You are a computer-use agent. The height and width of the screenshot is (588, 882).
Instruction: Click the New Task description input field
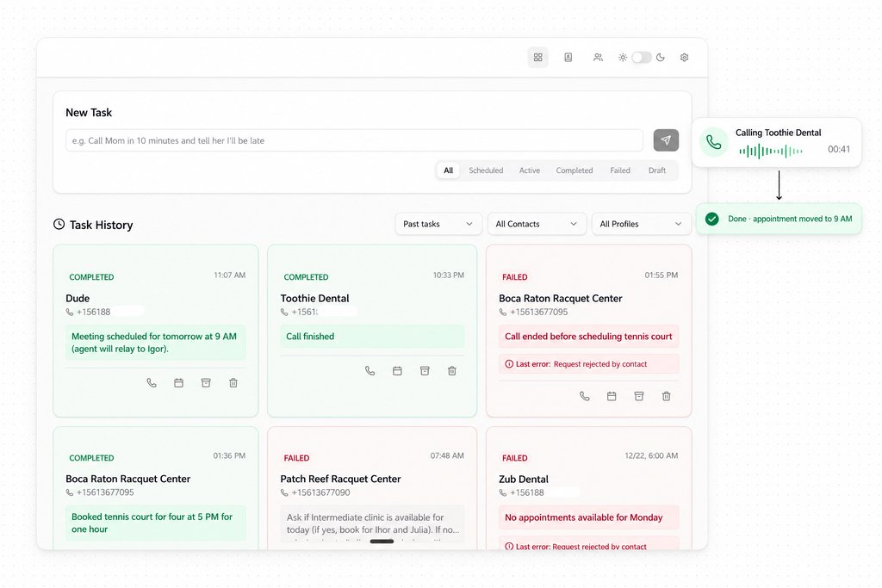click(354, 140)
